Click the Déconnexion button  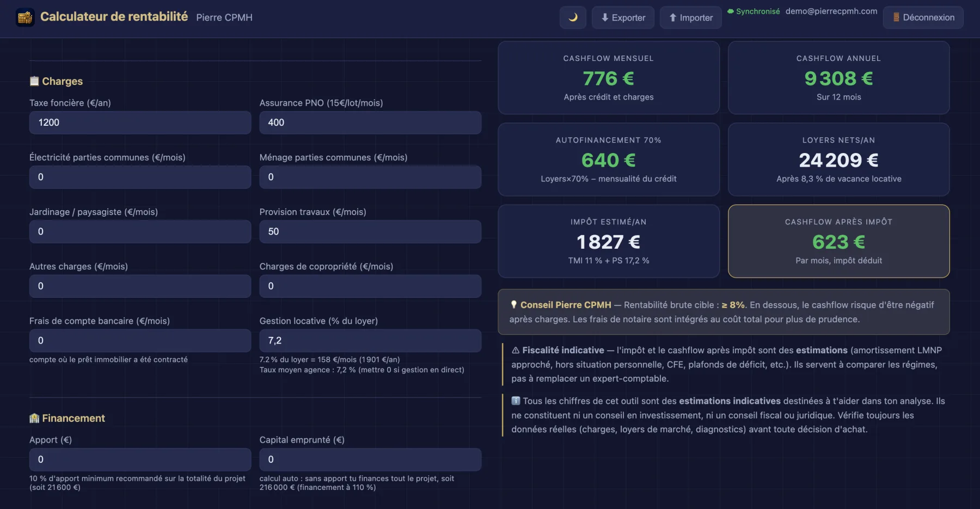[x=923, y=17]
